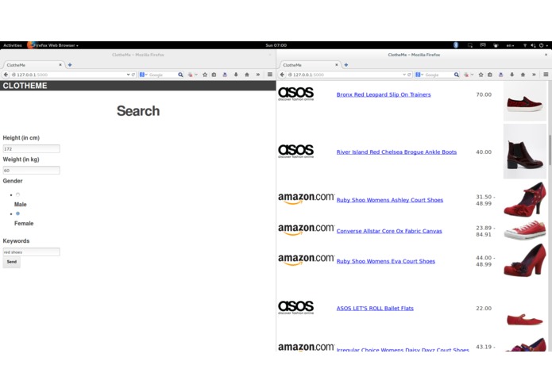Open Converse Allstar Core Ox Fabric Canvas link
The image size is (552, 392).
point(389,231)
